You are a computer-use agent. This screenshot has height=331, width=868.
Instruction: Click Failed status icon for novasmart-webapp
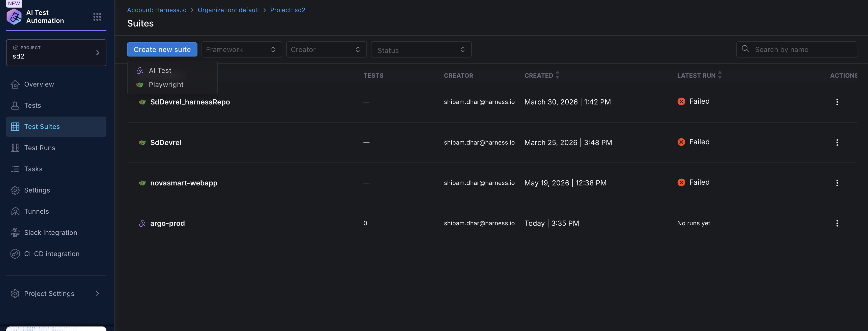pos(681,182)
